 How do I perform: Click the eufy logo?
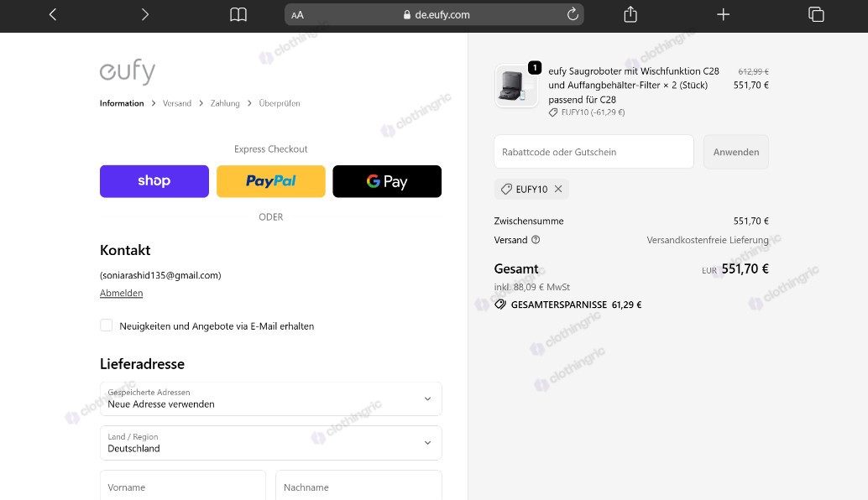pos(128,71)
